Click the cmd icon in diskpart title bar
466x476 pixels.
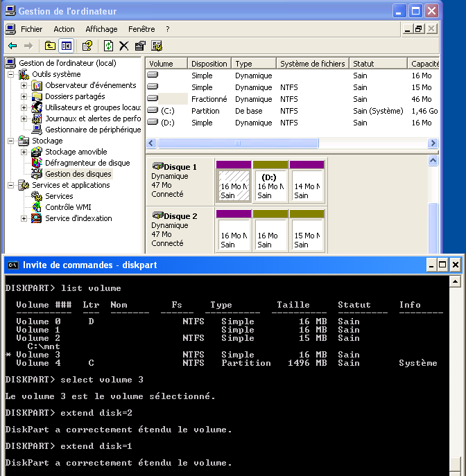pyautogui.click(x=13, y=265)
